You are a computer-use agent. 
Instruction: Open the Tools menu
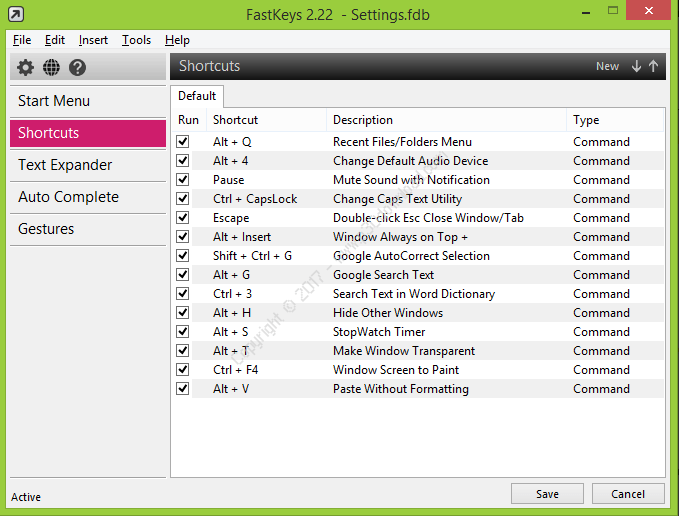136,40
